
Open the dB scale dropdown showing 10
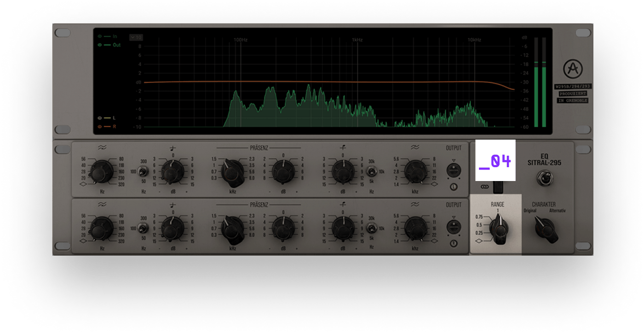coord(136,37)
